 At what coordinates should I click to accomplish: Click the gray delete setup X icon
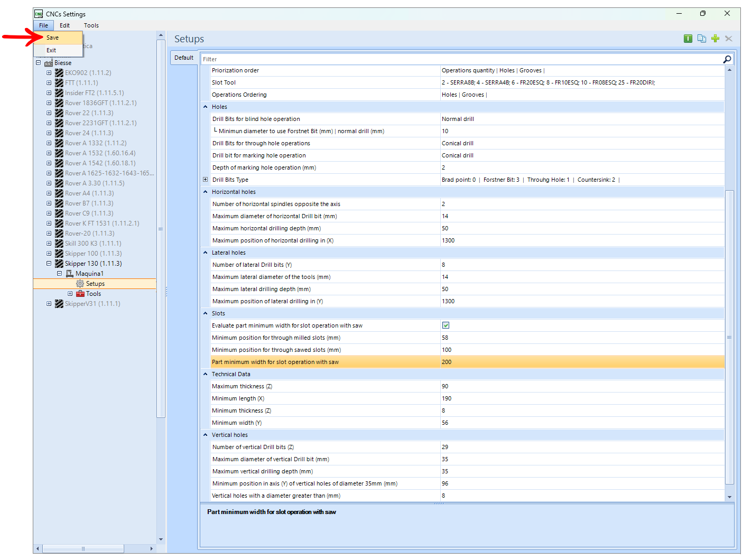pos(729,39)
